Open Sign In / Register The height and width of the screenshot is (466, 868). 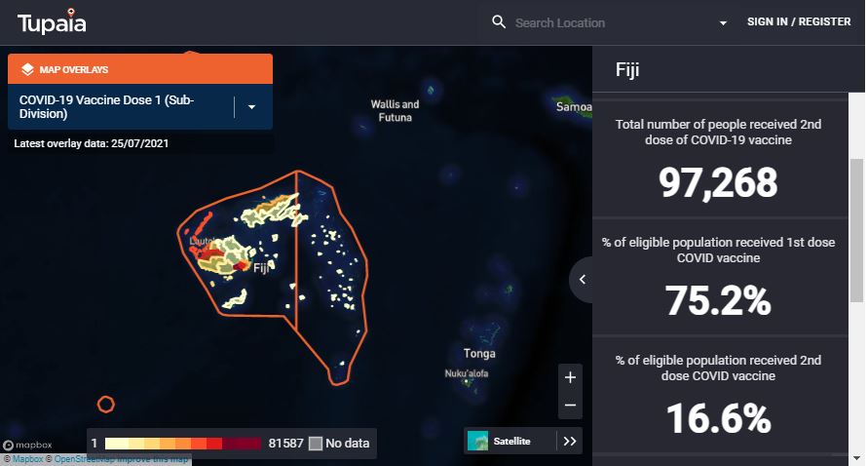point(799,21)
